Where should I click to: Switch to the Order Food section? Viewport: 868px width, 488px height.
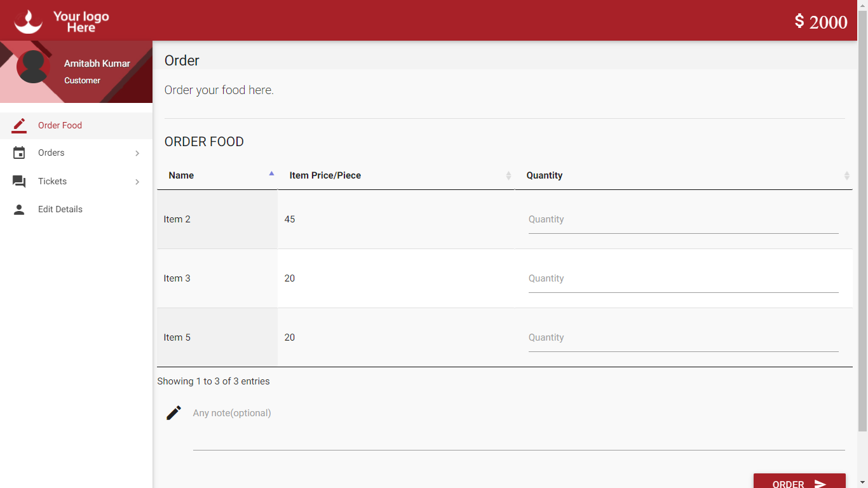[60, 125]
